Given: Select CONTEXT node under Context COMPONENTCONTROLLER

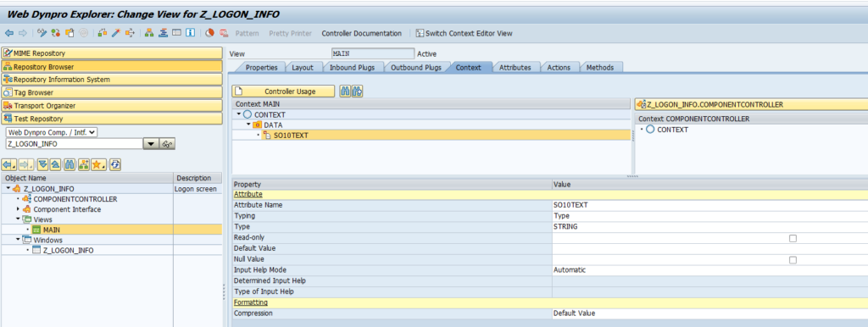Looking at the screenshot, I should click(x=672, y=130).
